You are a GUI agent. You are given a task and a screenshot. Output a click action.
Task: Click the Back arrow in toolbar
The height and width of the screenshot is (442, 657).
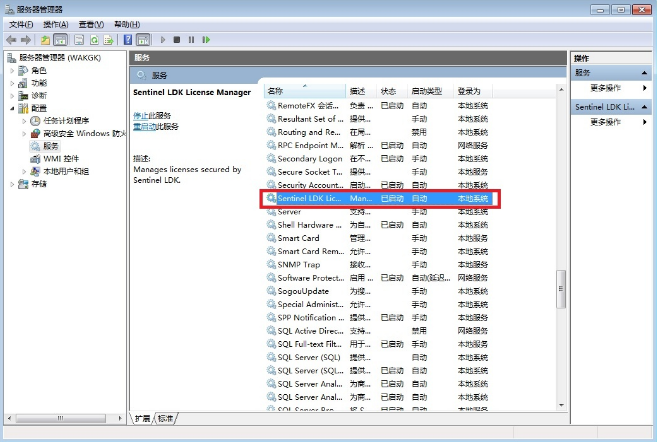(11, 40)
